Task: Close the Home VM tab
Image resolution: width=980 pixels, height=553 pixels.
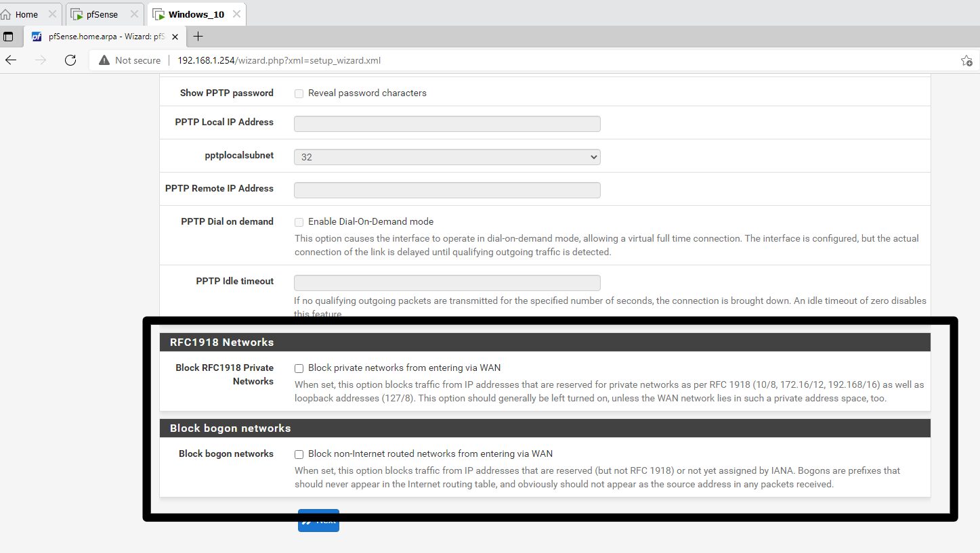Action: tap(52, 14)
